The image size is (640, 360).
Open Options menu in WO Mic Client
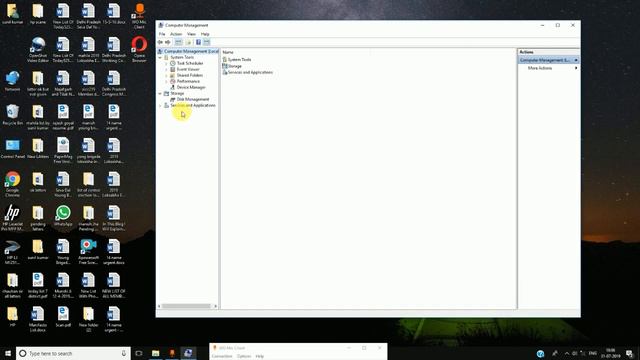[244, 356]
